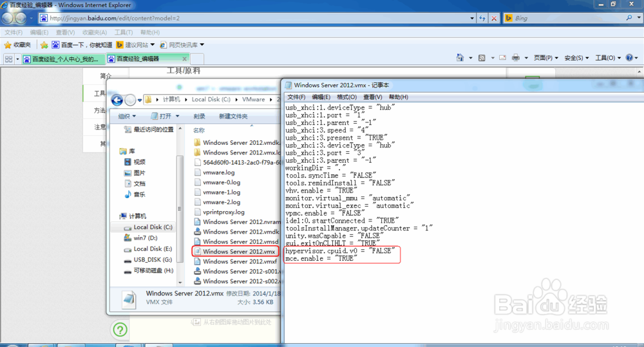Click Explorer window forward arrow button

130,100
